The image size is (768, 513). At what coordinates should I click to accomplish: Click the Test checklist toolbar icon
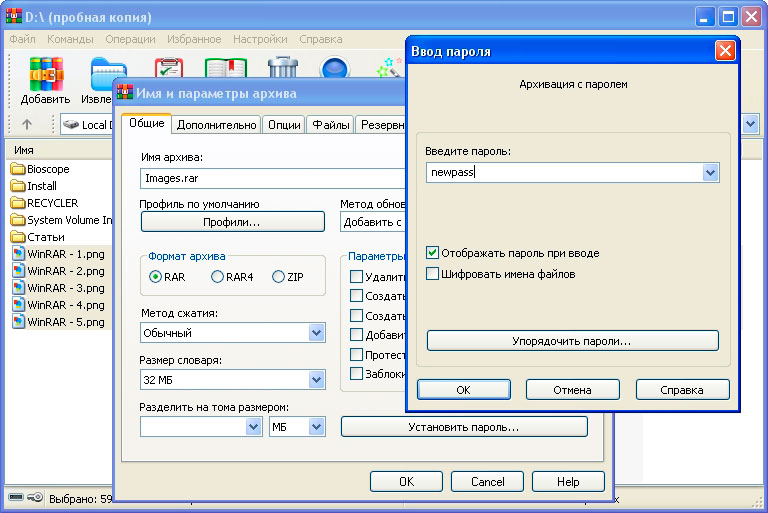[x=169, y=68]
